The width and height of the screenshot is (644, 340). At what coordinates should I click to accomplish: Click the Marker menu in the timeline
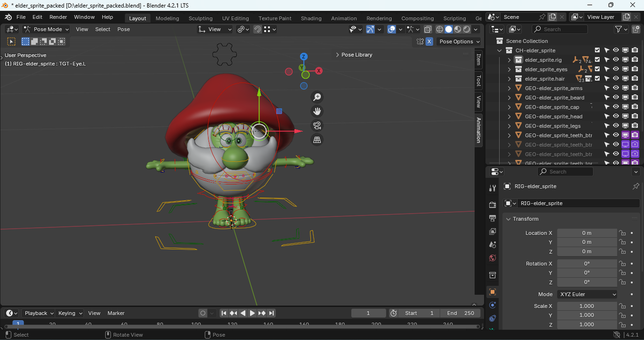[x=116, y=313]
